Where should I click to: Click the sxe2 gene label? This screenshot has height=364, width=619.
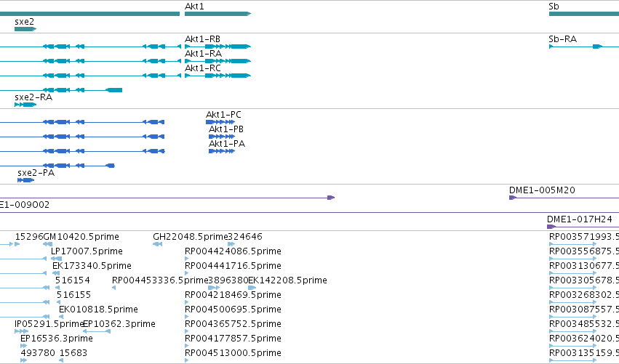coord(25,22)
